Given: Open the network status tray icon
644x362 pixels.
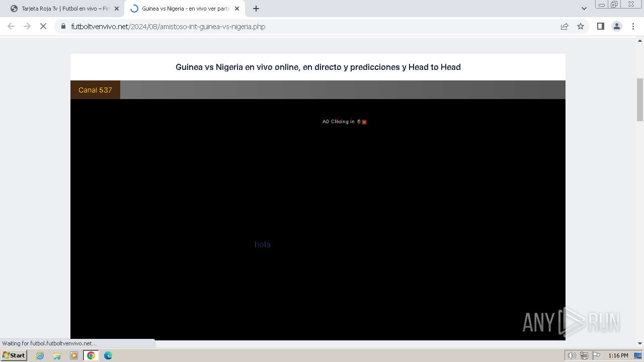Looking at the screenshot, I should point(584,355).
